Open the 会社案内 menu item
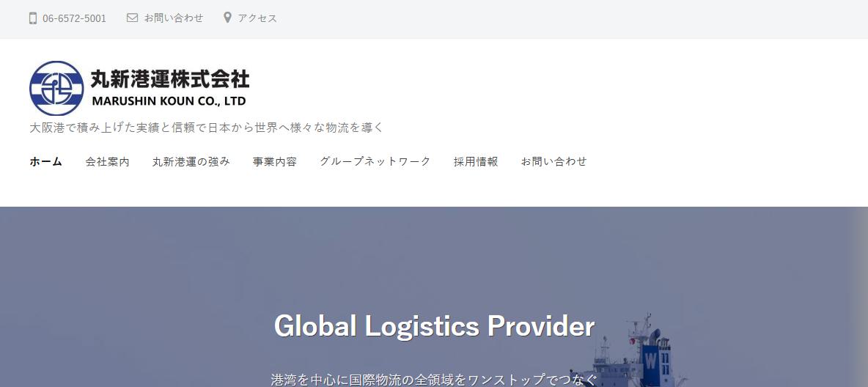The height and width of the screenshot is (387, 868). 107,162
